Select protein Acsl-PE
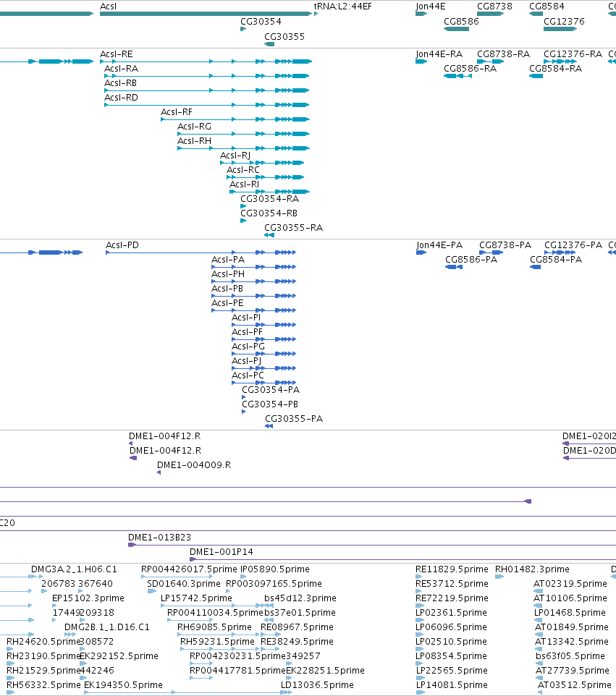This screenshot has width=616, height=696. coord(227,302)
